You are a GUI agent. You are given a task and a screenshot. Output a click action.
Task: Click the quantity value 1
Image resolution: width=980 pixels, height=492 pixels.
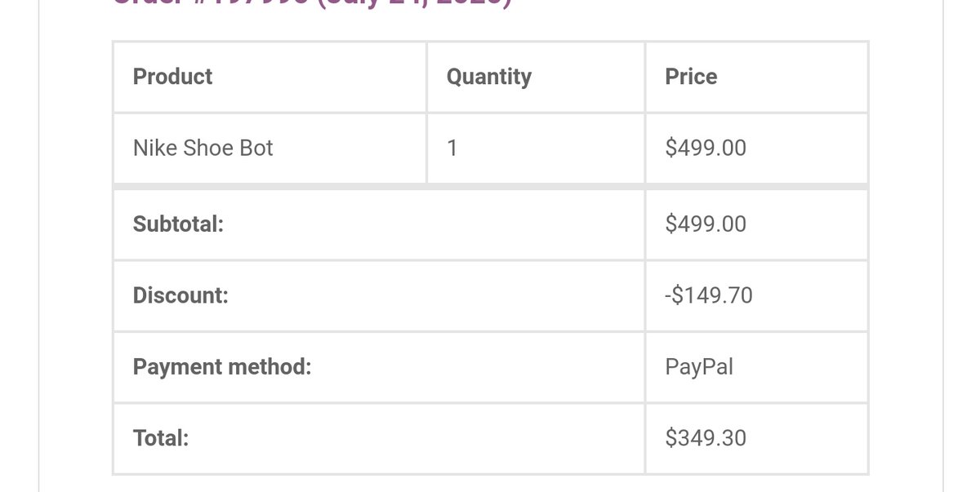[452, 148]
